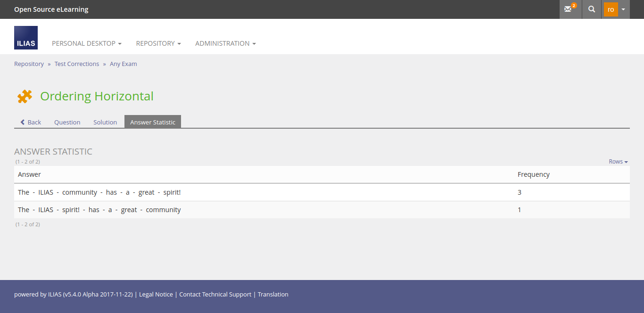Open Test Corrections breadcrumb link
Viewport: 644px width, 313px height.
tap(77, 64)
